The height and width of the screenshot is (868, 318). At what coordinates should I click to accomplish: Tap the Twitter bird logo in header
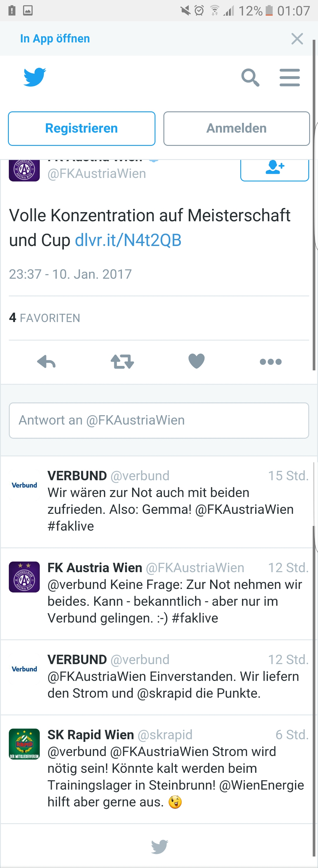coord(35,77)
